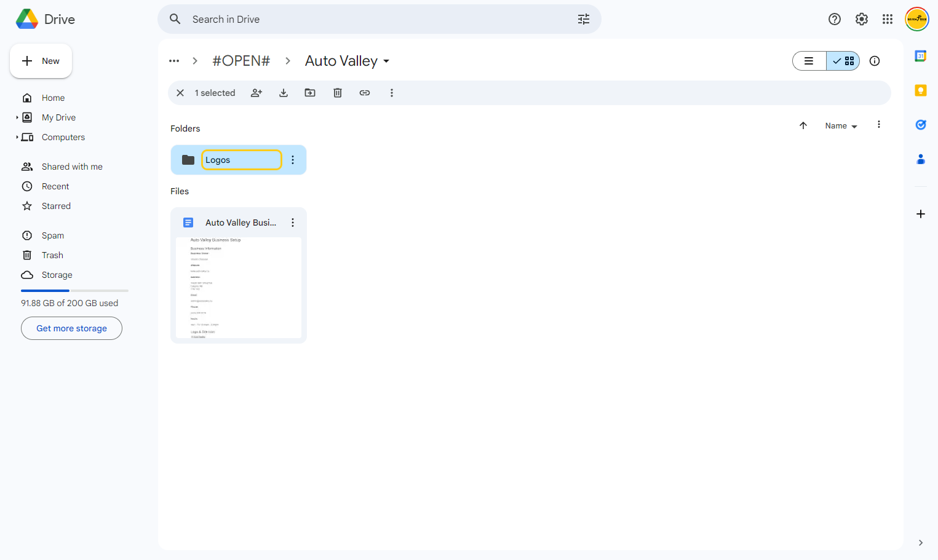This screenshot has height=560, width=938.
Task: Open more sort options beside Name
Action: pyautogui.click(x=879, y=125)
